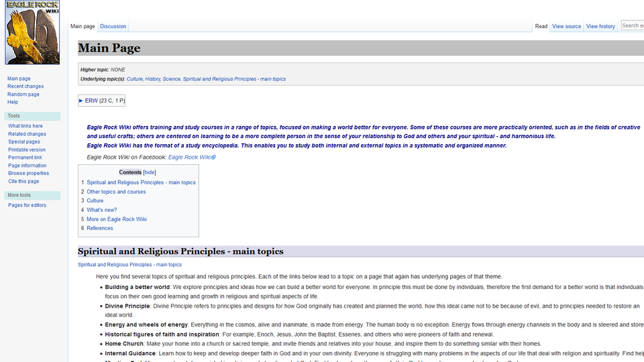Image resolution: width=644 pixels, height=362 pixels.
Task: Click the 'Main Page' title heading
Action: point(109,48)
